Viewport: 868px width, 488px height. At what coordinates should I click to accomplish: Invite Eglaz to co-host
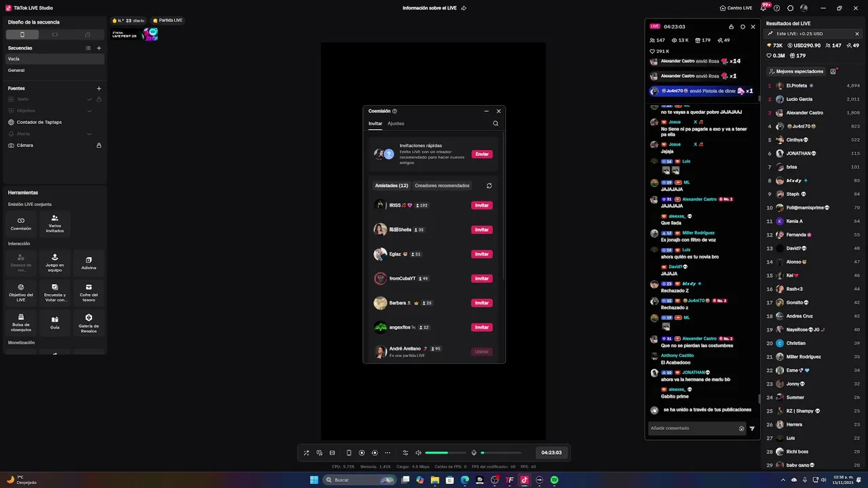coord(482,254)
